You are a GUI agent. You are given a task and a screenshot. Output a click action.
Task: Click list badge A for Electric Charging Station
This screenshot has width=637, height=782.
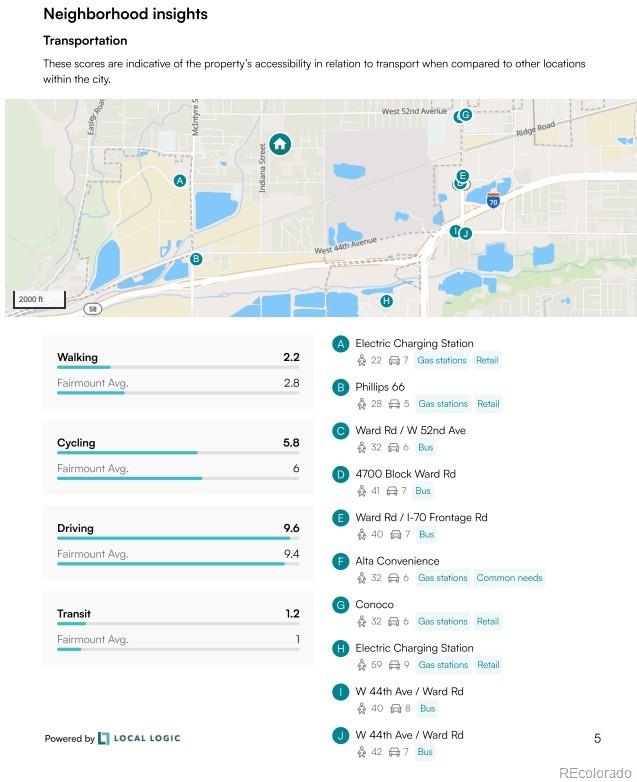coord(341,344)
